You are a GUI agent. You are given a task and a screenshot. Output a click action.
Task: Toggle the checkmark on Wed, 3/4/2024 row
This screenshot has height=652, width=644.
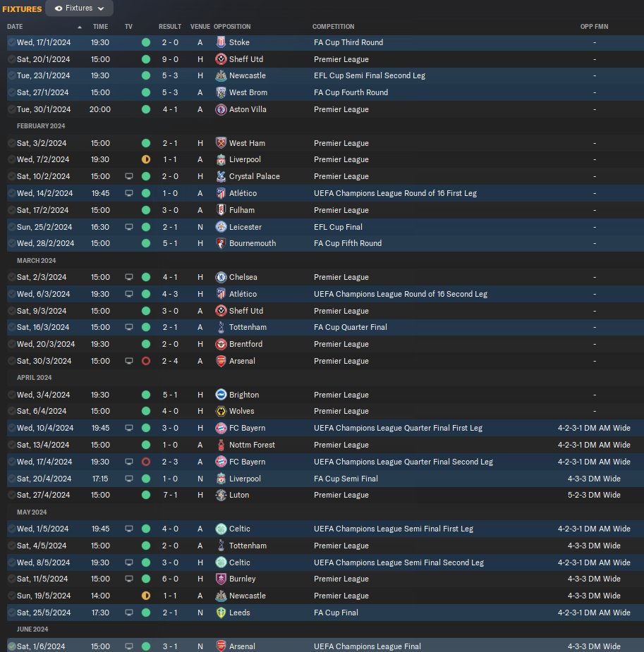click(12, 395)
